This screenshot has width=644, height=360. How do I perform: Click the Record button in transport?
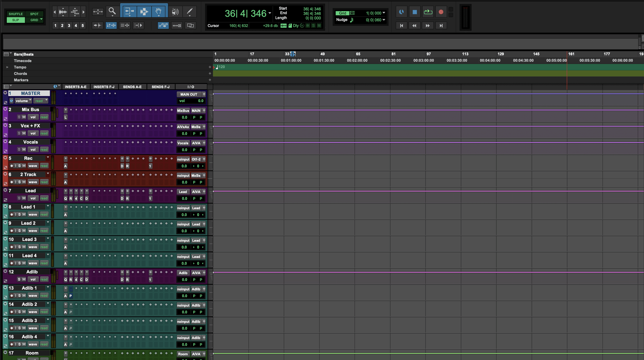click(x=441, y=12)
